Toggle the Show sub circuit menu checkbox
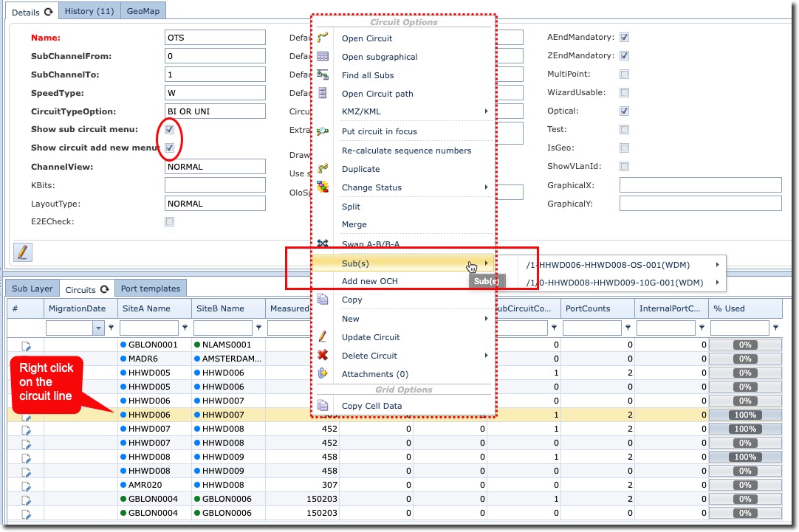Viewport: 799px width, 532px height. [x=169, y=129]
